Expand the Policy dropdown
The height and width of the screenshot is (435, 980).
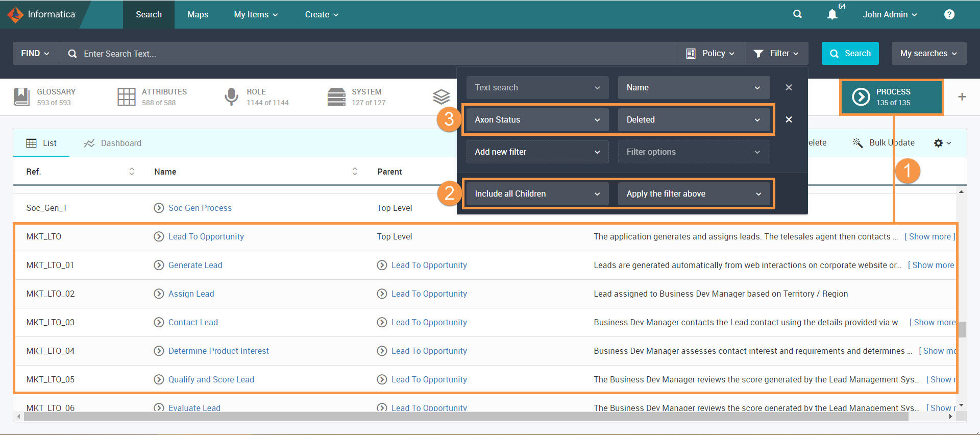(710, 53)
